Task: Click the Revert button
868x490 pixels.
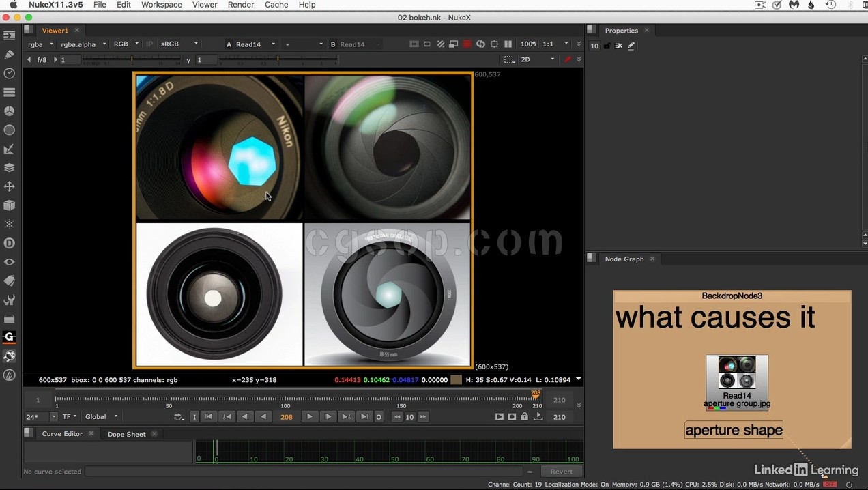Action: 561,472
